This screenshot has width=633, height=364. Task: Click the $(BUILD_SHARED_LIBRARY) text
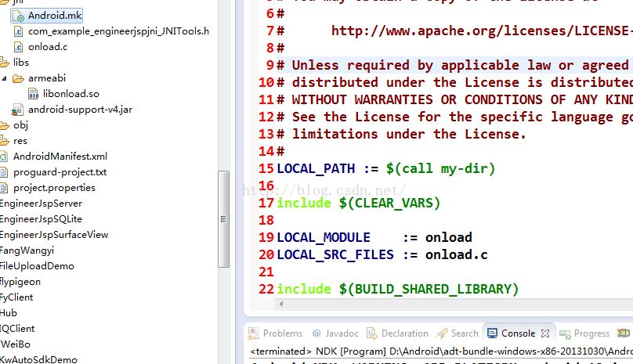tap(429, 290)
